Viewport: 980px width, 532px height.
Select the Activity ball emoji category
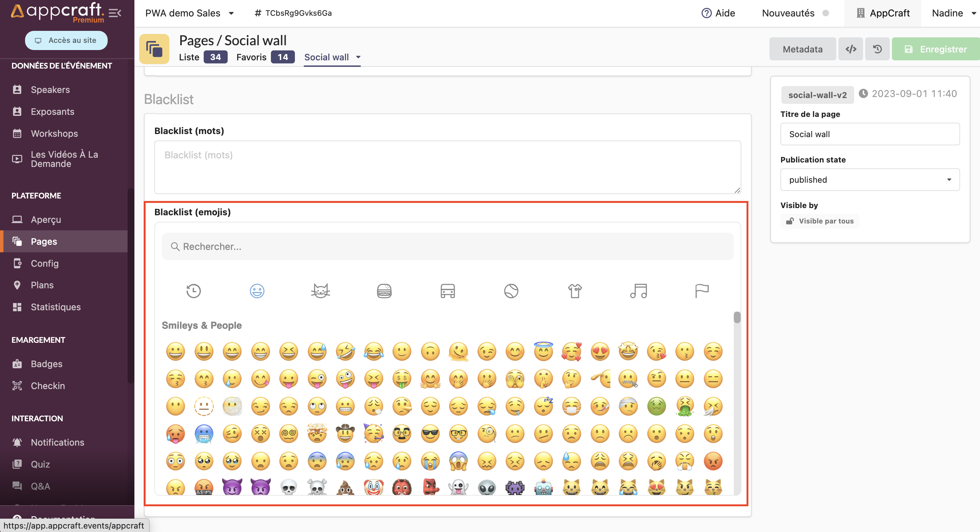[x=511, y=291]
